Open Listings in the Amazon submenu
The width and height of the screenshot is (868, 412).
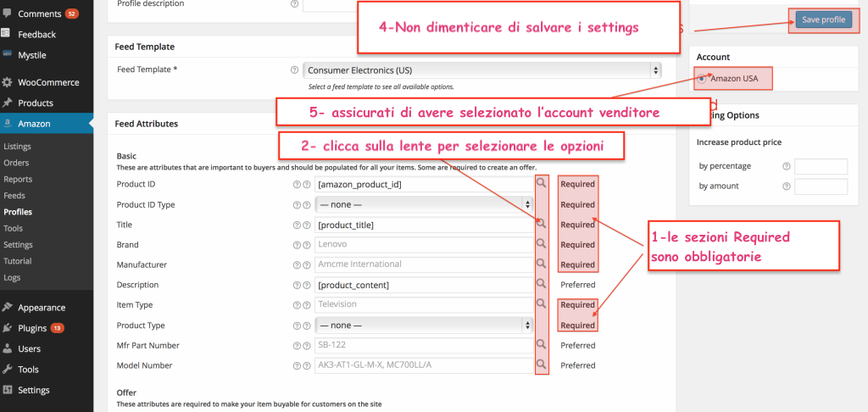(x=17, y=147)
